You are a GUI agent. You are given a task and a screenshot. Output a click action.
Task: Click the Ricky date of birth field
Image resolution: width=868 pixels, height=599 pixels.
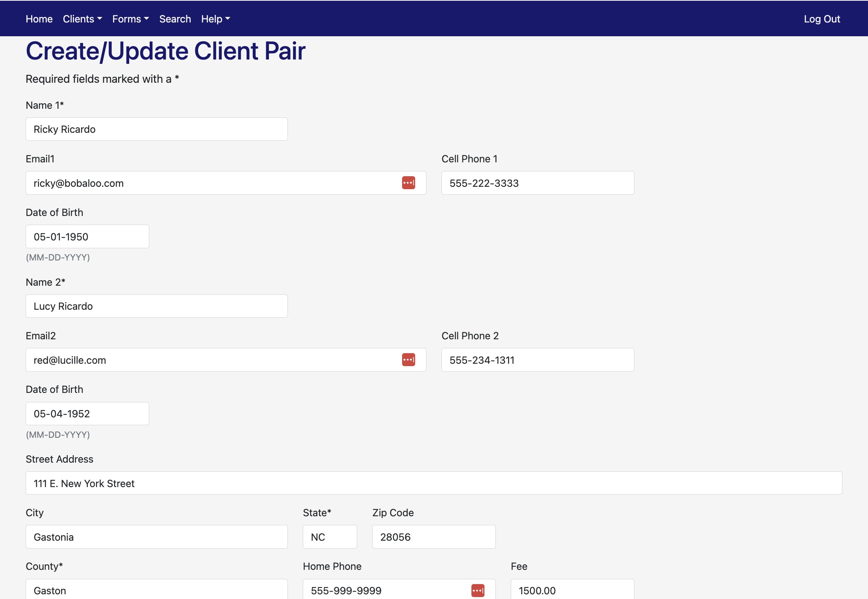[x=87, y=236]
